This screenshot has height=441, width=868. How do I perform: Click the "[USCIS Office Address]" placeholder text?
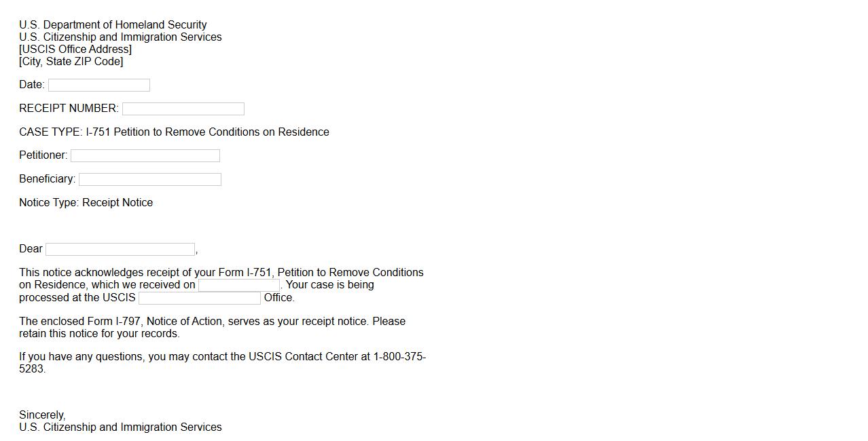click(75, 50)
